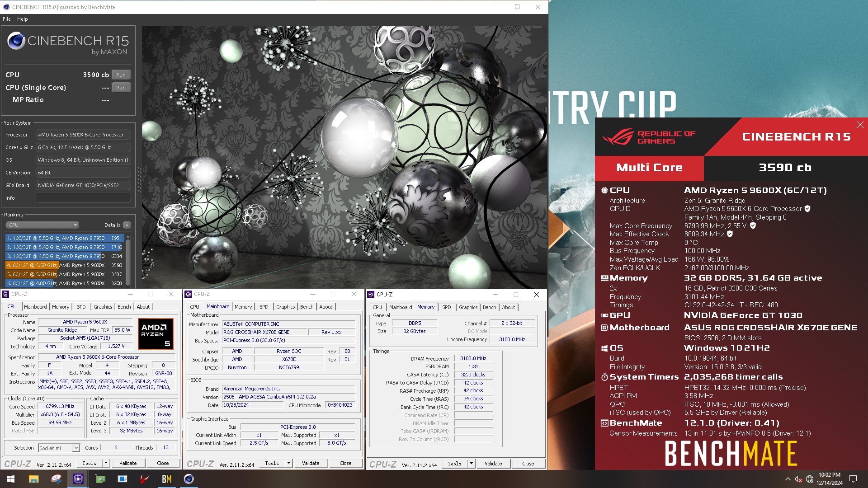The height and width of the screenshot is (488, 868).
Task: Click DRAM Frequency value 3100.0 MHz
Action: coord(473,358)
